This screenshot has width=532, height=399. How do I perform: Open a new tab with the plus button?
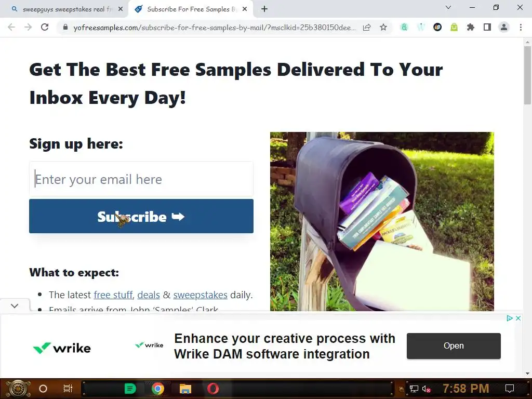[x=264, y=9]
